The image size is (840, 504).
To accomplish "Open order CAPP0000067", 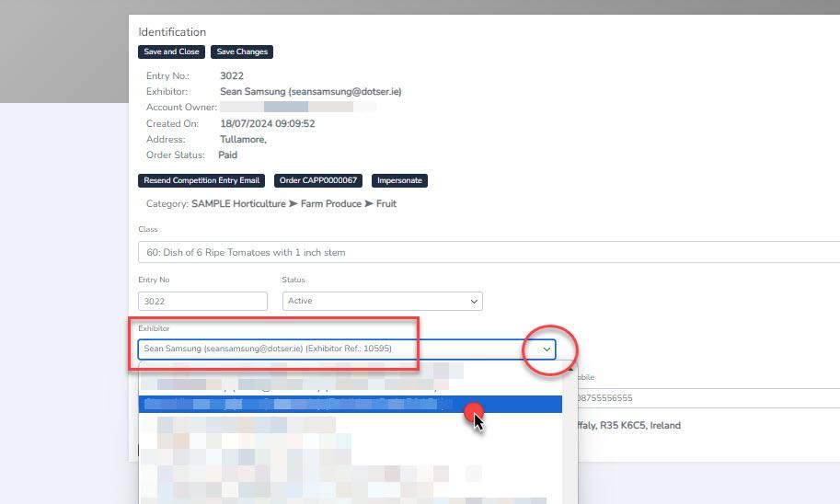I will (318, 181).
